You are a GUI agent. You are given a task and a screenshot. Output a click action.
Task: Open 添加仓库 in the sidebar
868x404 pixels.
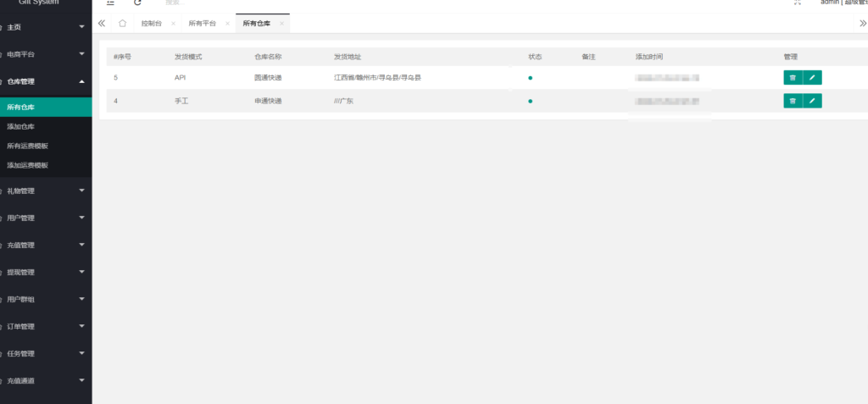point(46,127)
